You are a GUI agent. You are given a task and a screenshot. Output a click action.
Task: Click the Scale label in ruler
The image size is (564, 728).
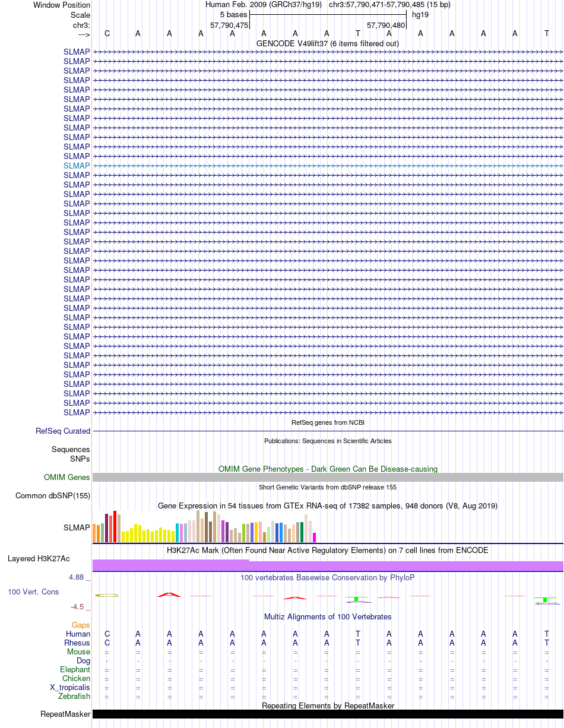80,15
